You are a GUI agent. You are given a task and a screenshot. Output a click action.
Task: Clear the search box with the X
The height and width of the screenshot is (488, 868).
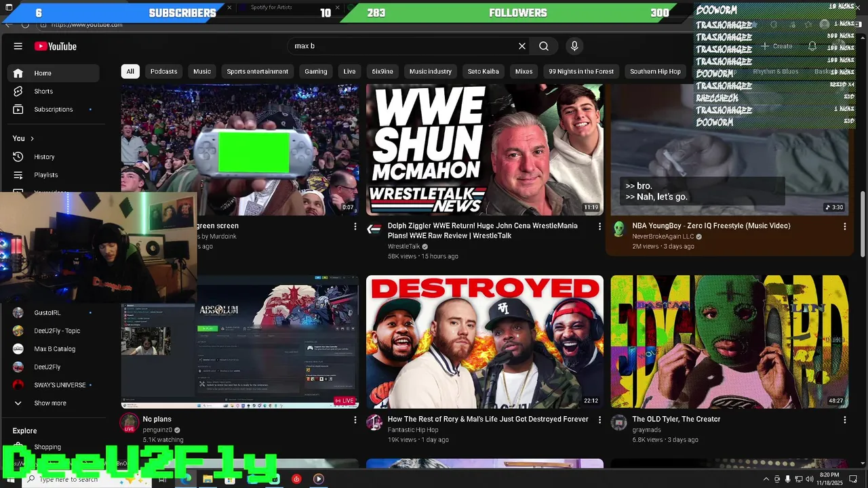[x=522, y=46]
